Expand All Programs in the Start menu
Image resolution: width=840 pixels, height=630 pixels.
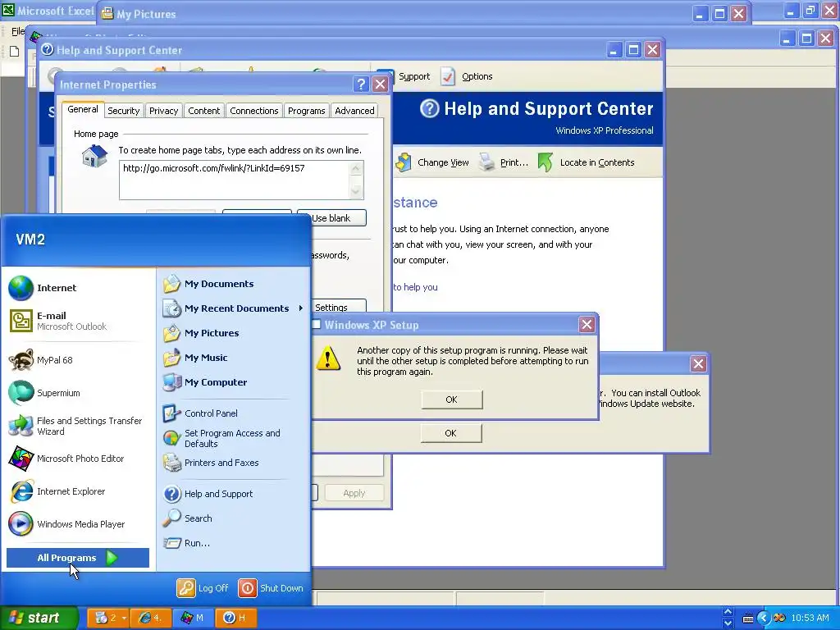pos(78,558)
